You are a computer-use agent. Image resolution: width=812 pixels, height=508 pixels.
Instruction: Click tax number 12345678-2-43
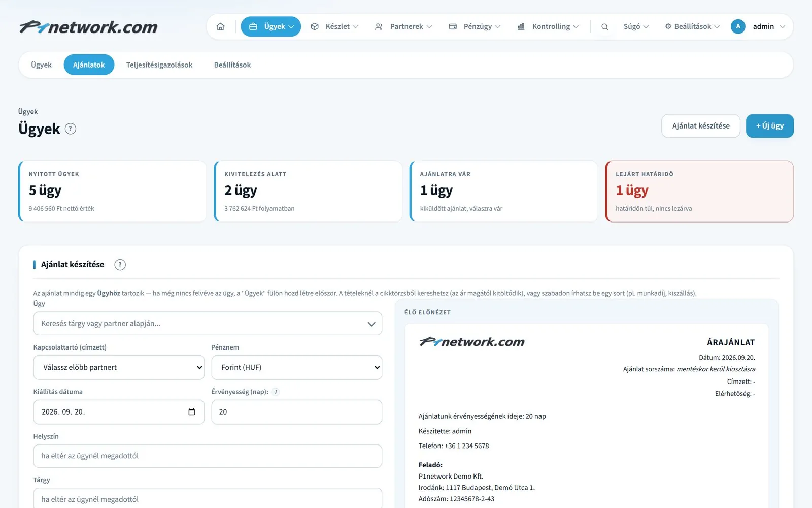pyautogui.click(x=472, y=499)
